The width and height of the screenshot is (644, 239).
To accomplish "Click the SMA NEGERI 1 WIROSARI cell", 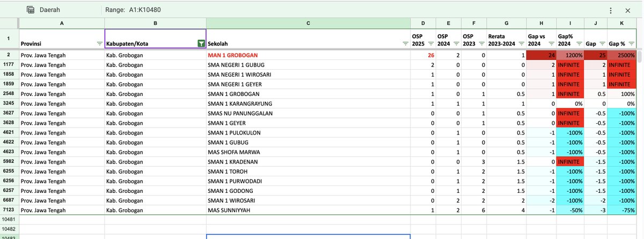I will point(308,74).
